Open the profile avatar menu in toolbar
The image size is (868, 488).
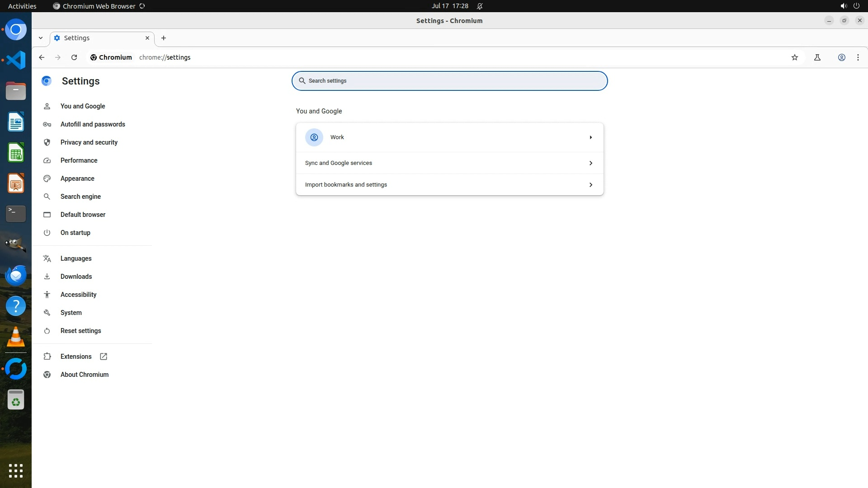(842, 57)
